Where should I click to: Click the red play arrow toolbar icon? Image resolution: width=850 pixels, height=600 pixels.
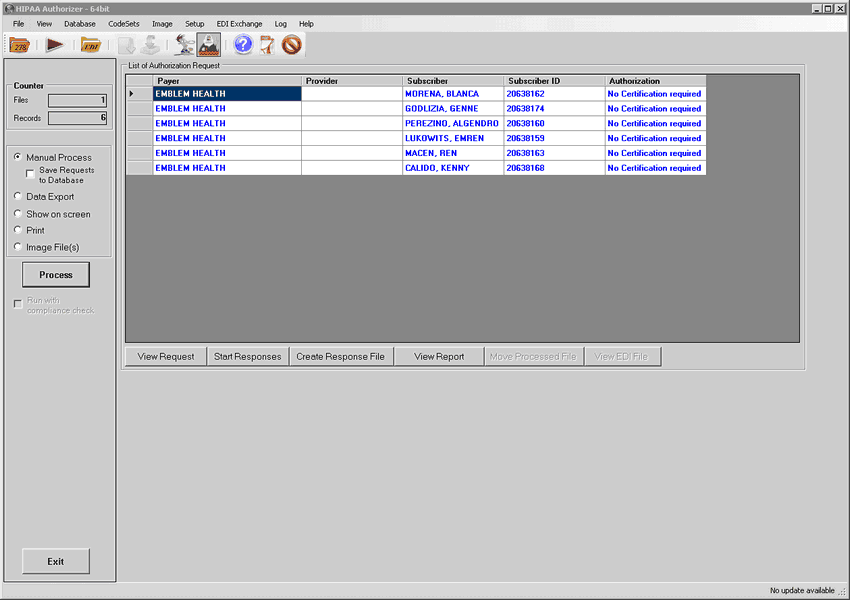54,45
